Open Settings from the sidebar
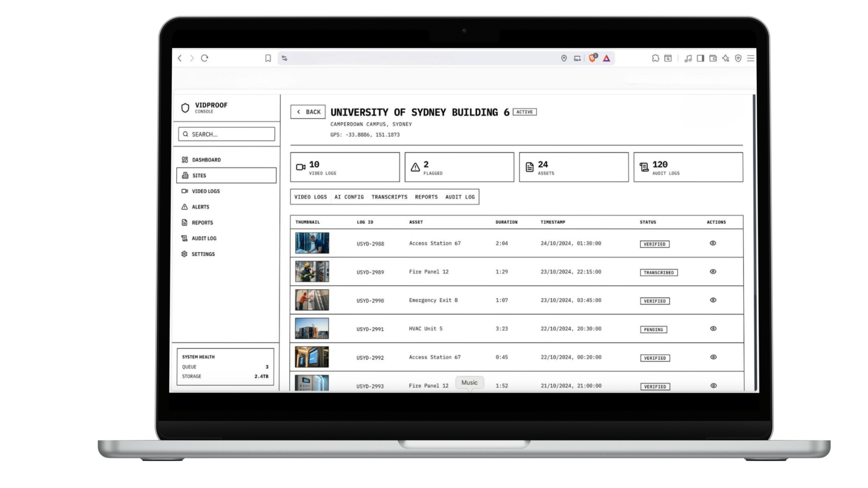This screenshot has height=488, width=868. click(x=203, y=254)
